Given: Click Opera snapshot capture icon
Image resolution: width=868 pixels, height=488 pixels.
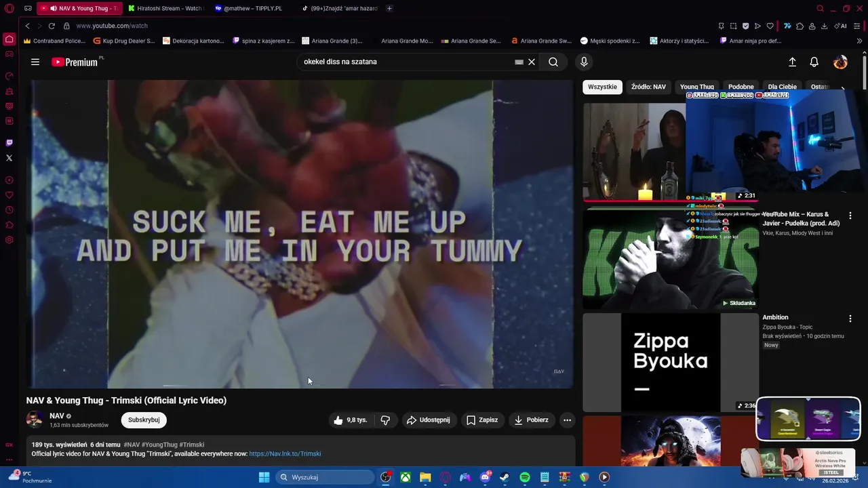Looking at the screenshot, I should (733, 26).
